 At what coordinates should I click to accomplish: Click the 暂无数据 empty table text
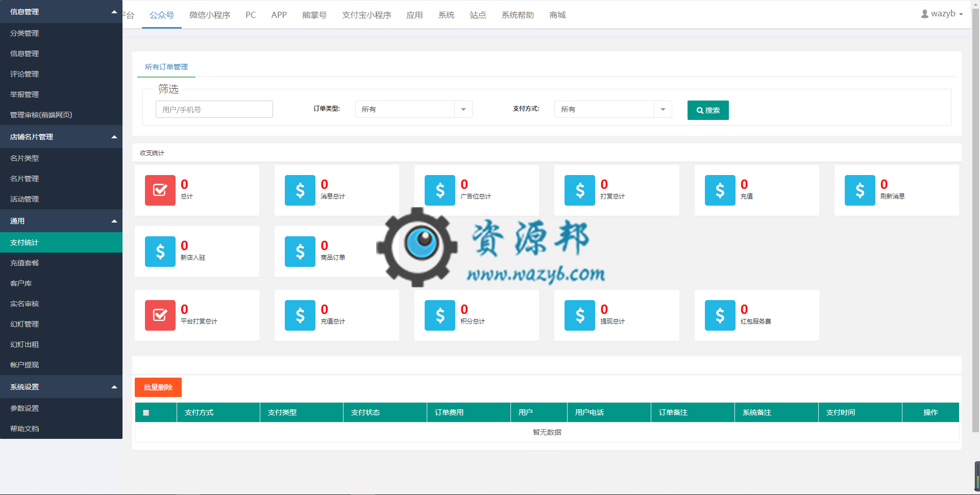(x=547, y=432)
